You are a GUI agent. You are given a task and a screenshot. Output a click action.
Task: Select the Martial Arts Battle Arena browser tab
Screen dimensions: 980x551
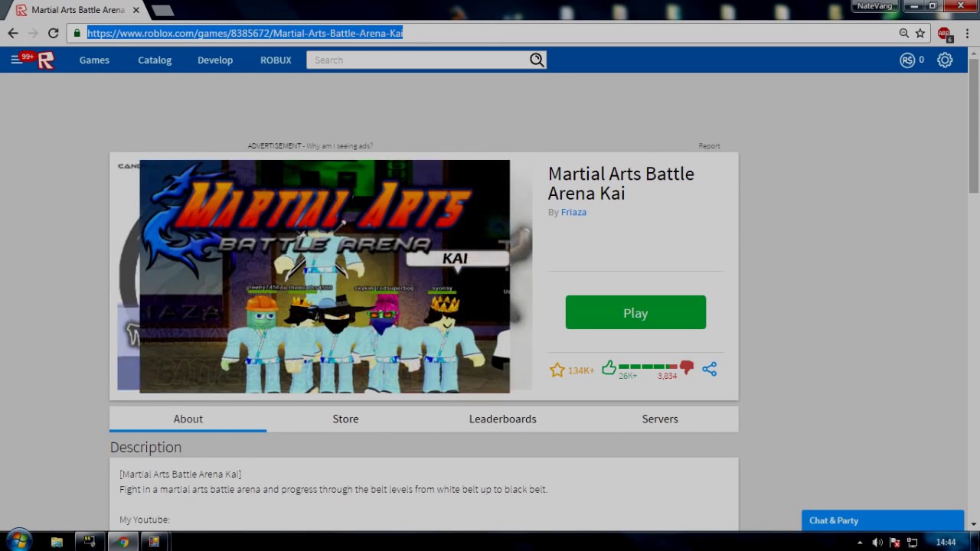click(x=77, y=10)
